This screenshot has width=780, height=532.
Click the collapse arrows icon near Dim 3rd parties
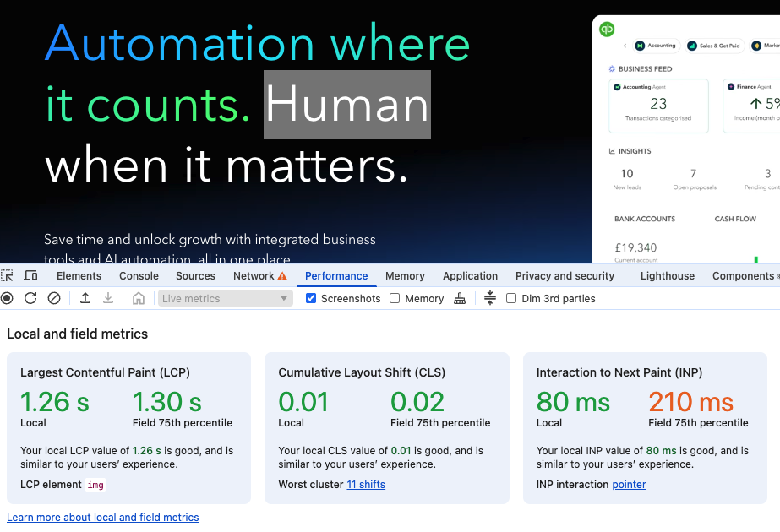click(490, 298)
